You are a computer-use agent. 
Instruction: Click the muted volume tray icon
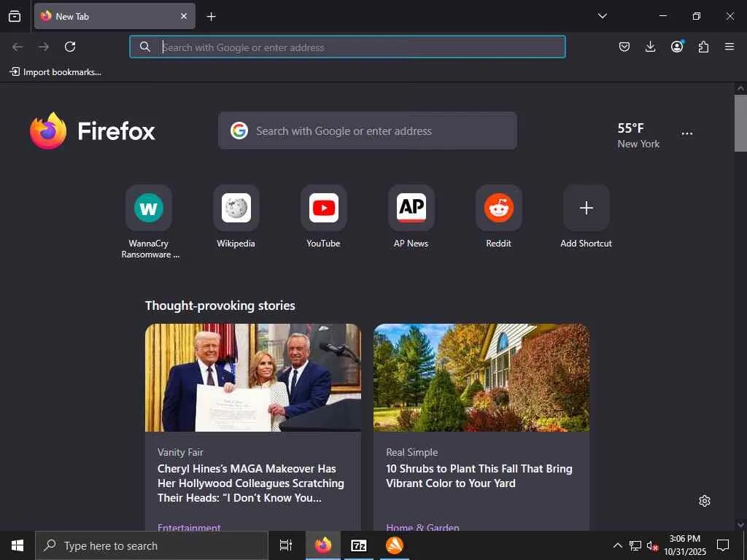652,545
